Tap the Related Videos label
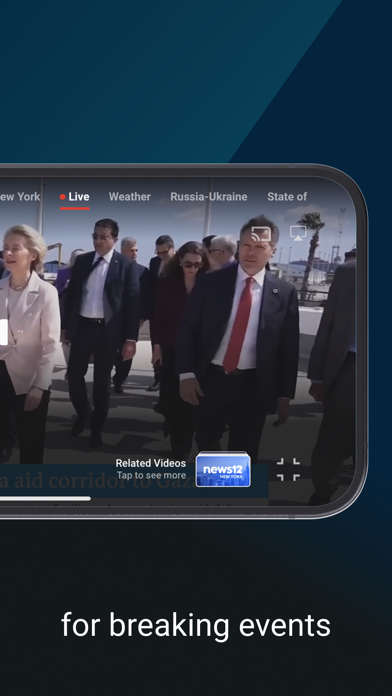 [150, 463]
